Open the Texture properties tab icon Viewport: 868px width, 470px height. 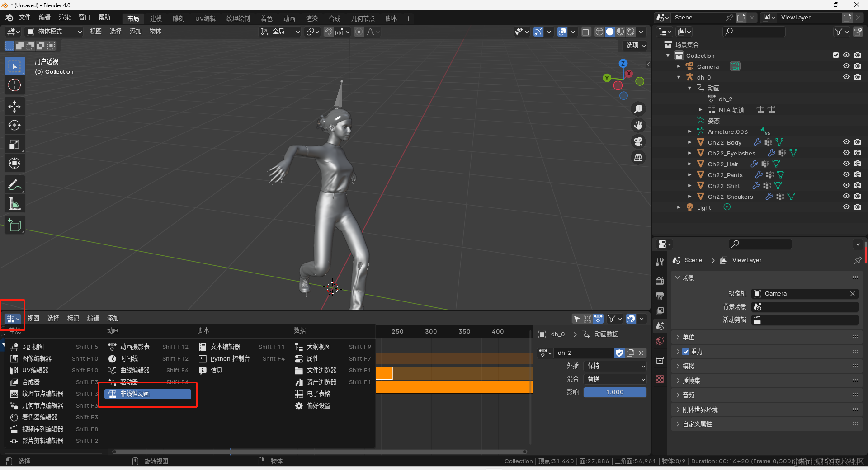coord(660,379)
